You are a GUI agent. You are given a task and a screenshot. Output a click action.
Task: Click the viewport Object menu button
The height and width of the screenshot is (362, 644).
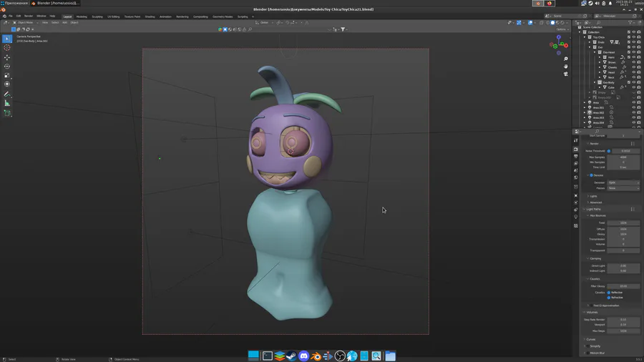[74, 23]
